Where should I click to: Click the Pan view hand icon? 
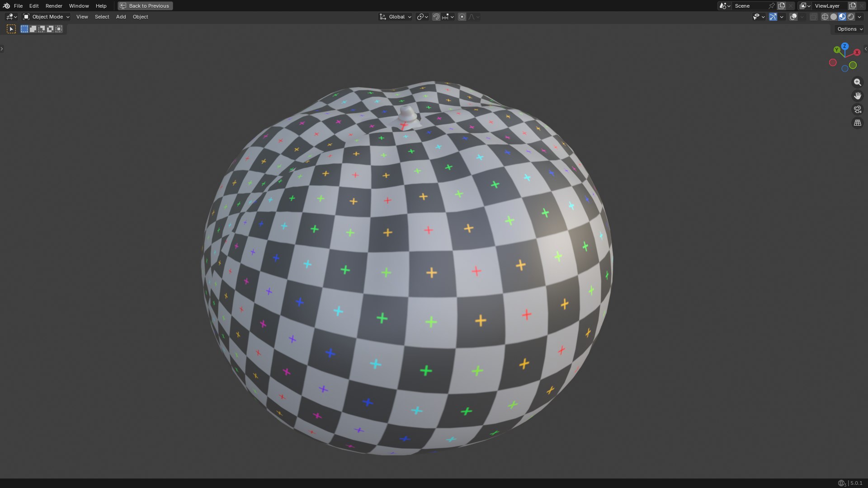tap(857, 96)
